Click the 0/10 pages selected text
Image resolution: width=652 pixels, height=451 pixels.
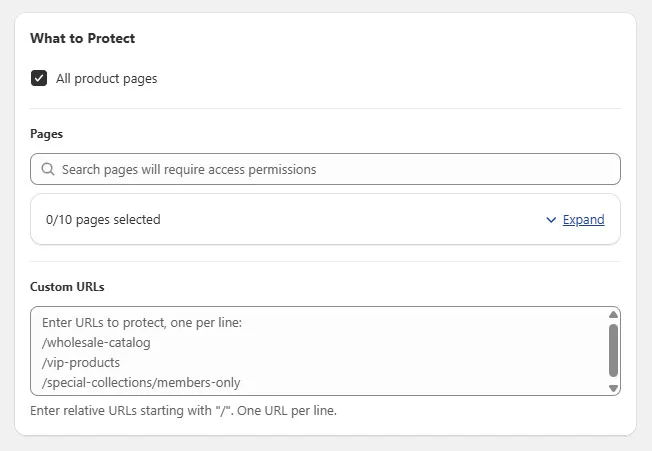coord(103,219)
